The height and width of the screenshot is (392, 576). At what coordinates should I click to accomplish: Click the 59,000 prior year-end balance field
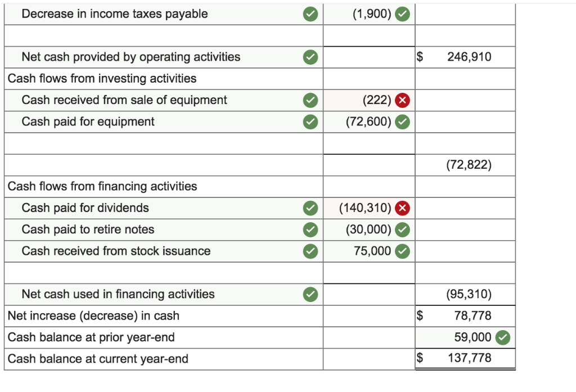465,337
